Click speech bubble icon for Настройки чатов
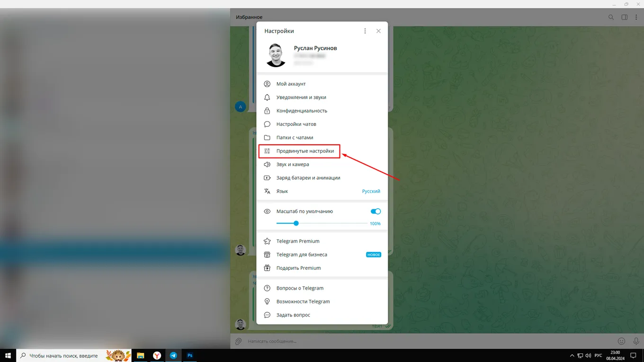 (x=267, y=124)
